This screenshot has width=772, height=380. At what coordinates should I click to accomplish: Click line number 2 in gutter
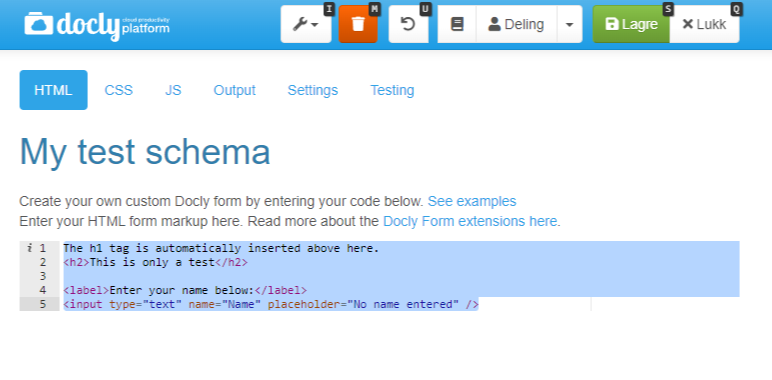coord(42,262)
